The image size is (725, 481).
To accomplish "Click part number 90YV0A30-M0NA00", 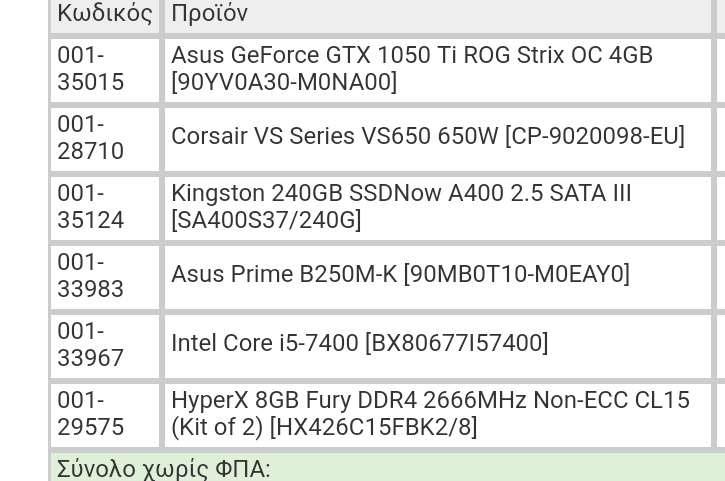I will click(284, 82).
